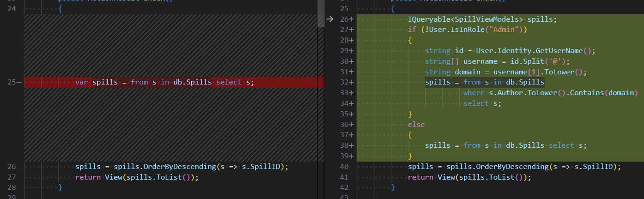Click 'where s.Author.ToLower().Contains(domain)' line
The image size is (644, 199).
click(551, 93)
